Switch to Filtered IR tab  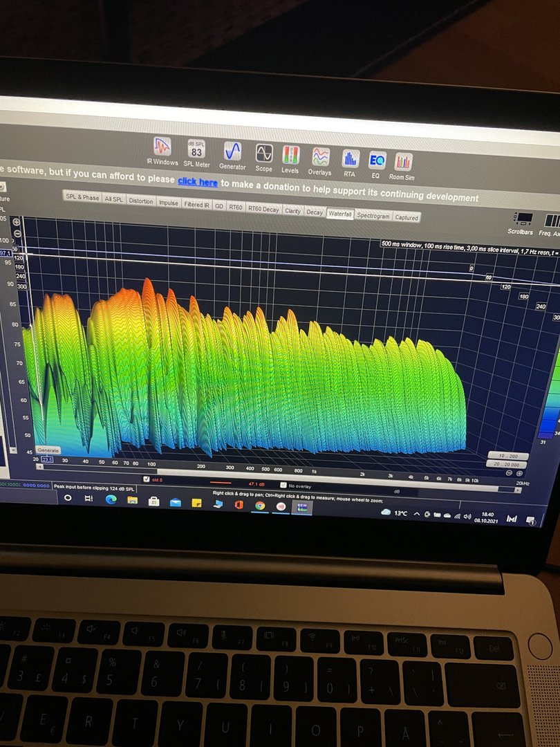coord(196,204)
